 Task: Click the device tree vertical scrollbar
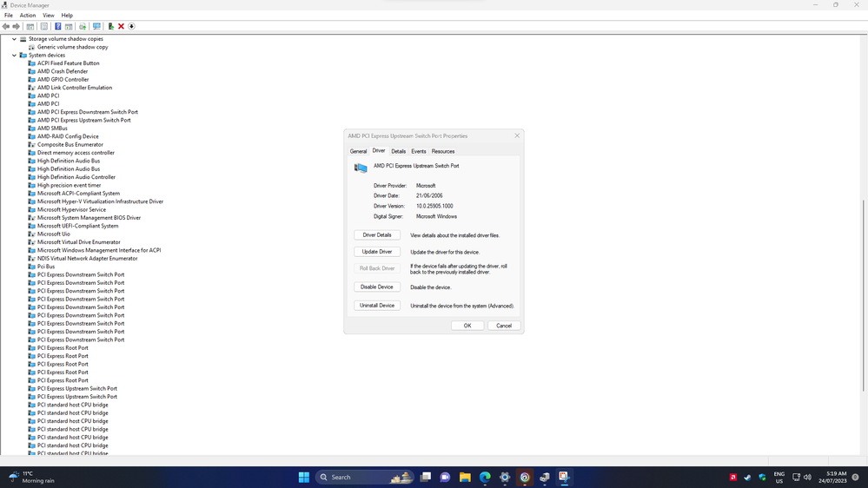(865, 293)
